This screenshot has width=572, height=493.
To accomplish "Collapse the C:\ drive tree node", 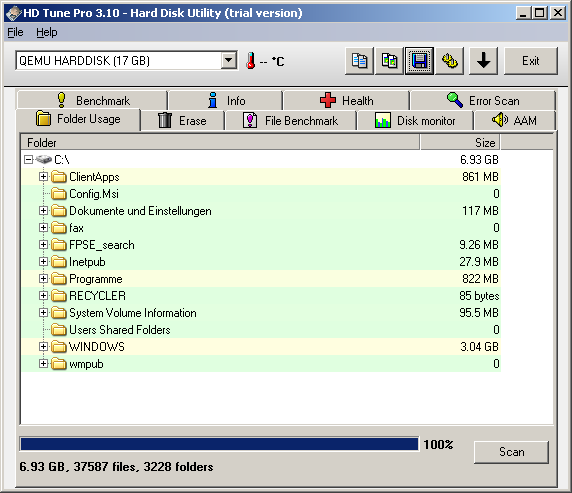I will (28, 159).
